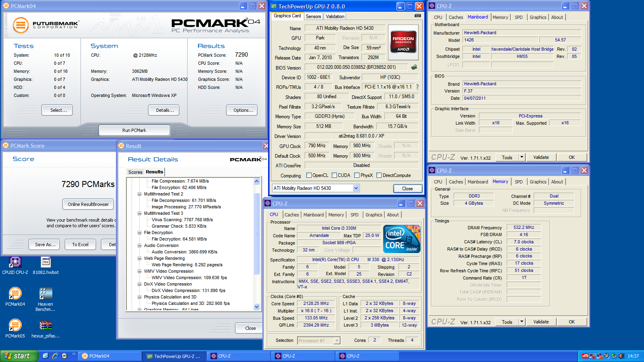Click the system clock showing 14:37
The image size is (644, 362).
pos(633,356)
